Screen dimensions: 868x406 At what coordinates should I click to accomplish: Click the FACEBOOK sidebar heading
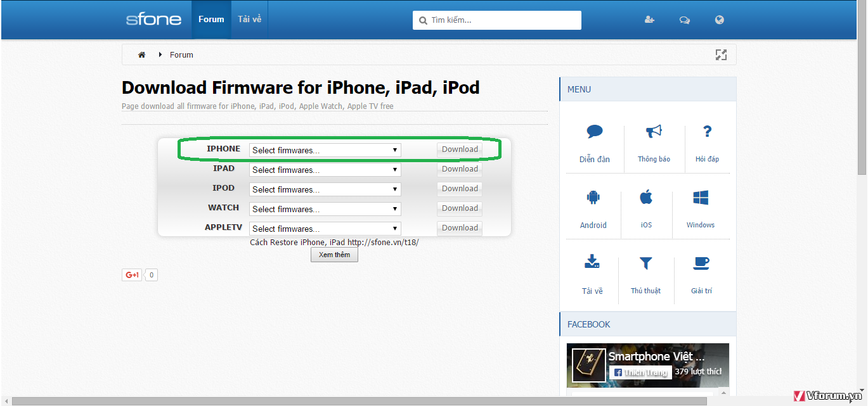(x=589, y=324)
